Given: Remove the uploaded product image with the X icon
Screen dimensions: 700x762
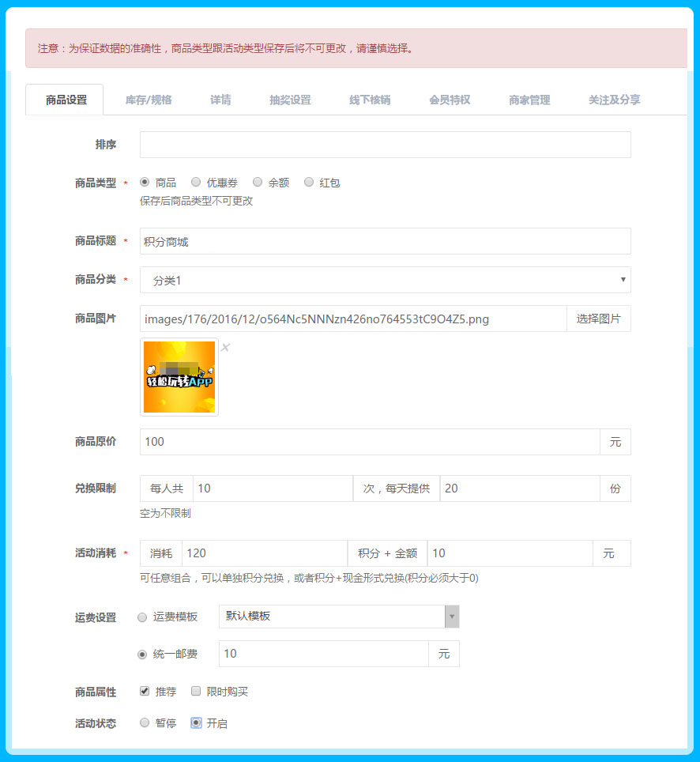Looking at the screenshot, I should tap(225, 348).
